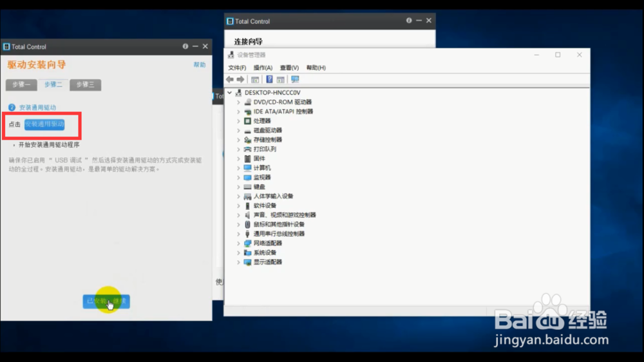Select the monitor category icon
The height and width of the screenshot is (362, 644).
pyautogui.click(x=248, y=177)
